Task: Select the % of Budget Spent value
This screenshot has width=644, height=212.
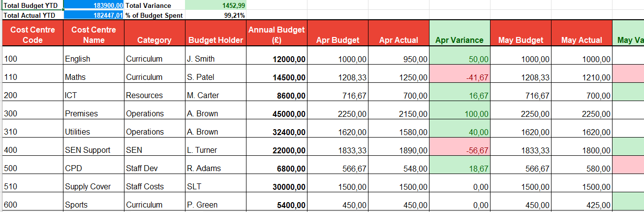Action: (x=215, y=15)
